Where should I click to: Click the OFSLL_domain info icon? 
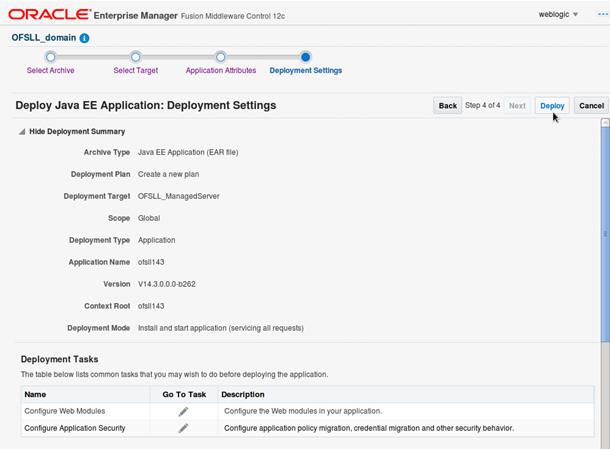click(84, 38)
